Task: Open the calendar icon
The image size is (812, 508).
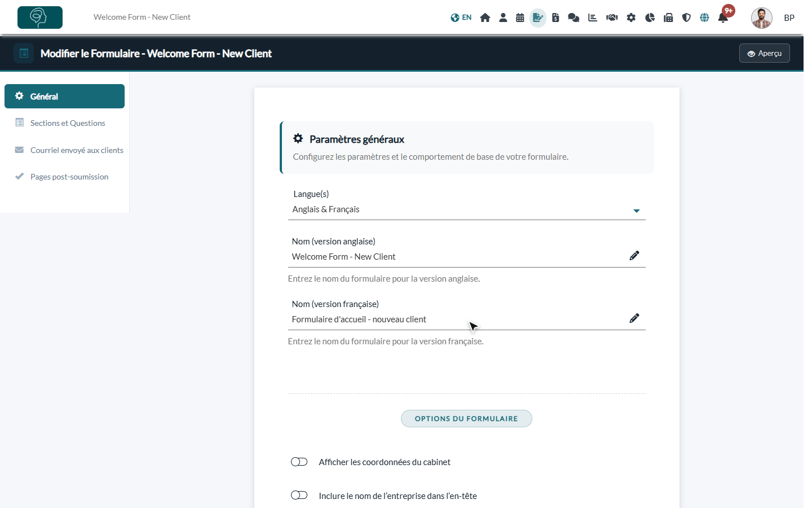Action: point(520,17)
